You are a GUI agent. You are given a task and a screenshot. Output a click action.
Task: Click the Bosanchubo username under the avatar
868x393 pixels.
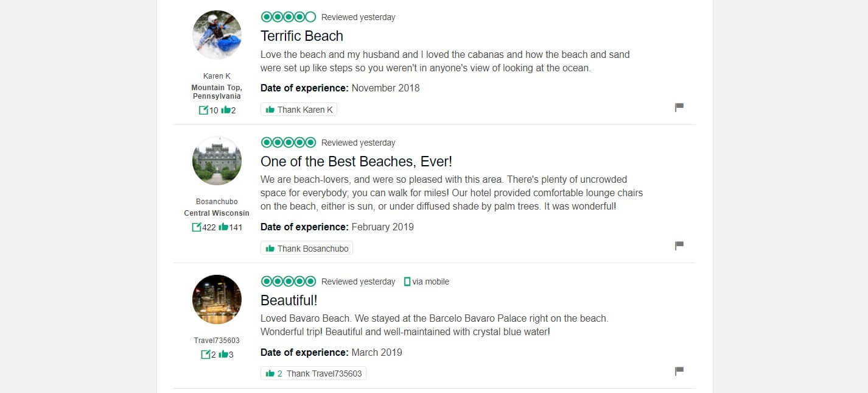tap(217, 202)
